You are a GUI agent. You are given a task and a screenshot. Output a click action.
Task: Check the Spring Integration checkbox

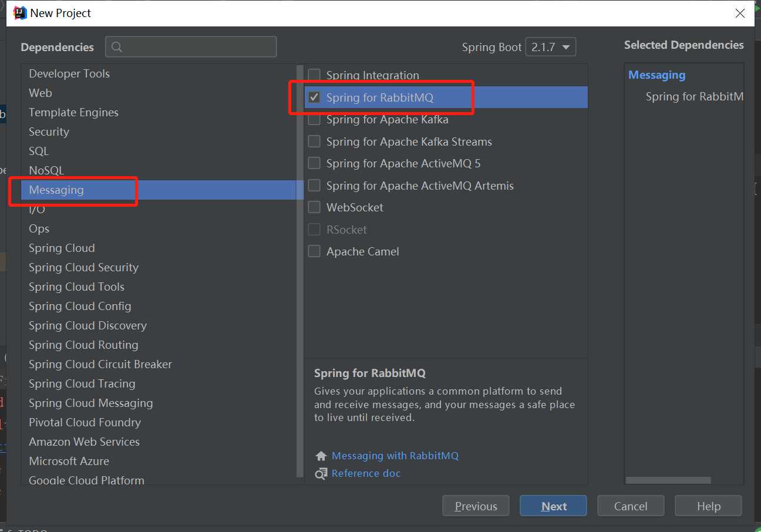pyautogui.click(x=314, y=75)
